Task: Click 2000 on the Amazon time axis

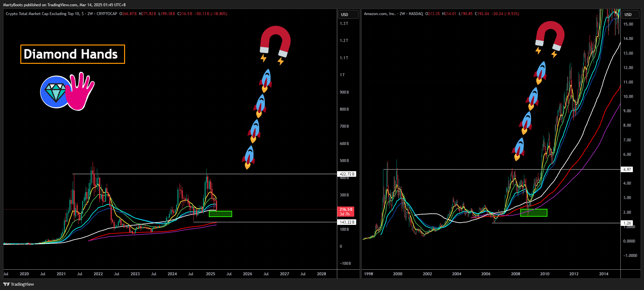Action: click(x=398, y=274)
